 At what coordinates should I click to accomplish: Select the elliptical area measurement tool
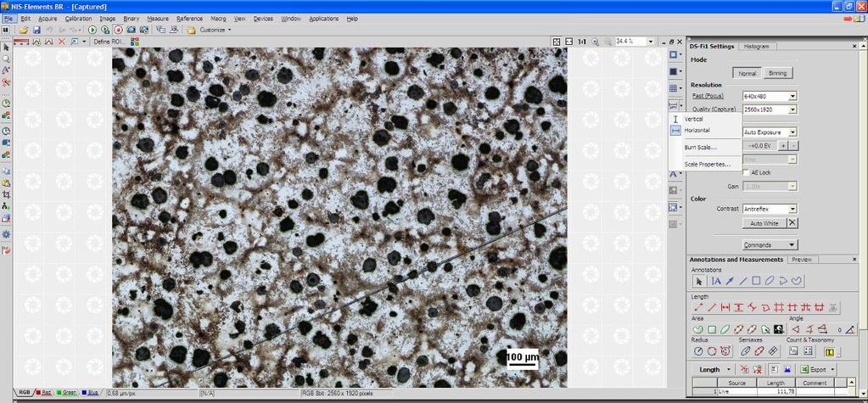[x=725, y=329]
